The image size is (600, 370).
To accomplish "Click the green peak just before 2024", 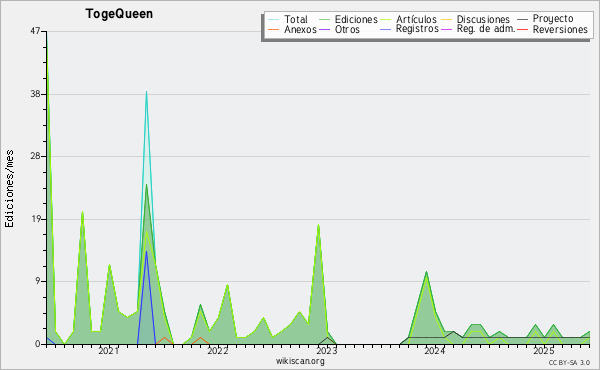I will coord(426,273).
